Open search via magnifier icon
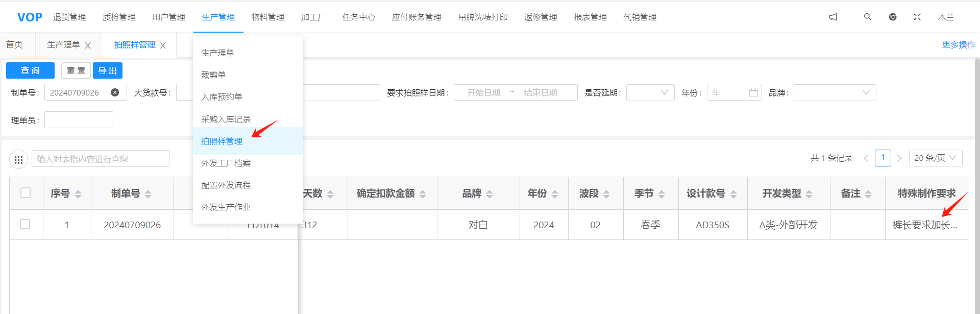This screenshot has width=980, height=314. point(867,17)
